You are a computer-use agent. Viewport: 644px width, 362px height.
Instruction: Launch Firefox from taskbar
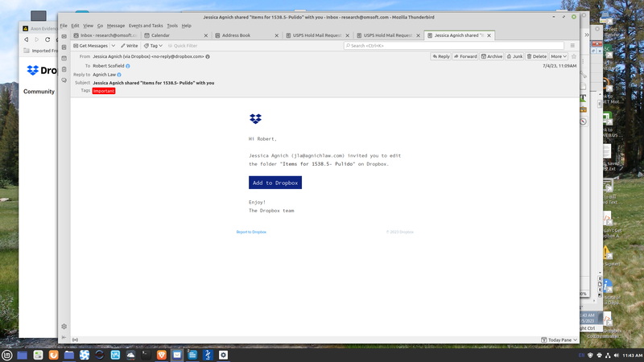pyautogui.click(x=53, y=355)
